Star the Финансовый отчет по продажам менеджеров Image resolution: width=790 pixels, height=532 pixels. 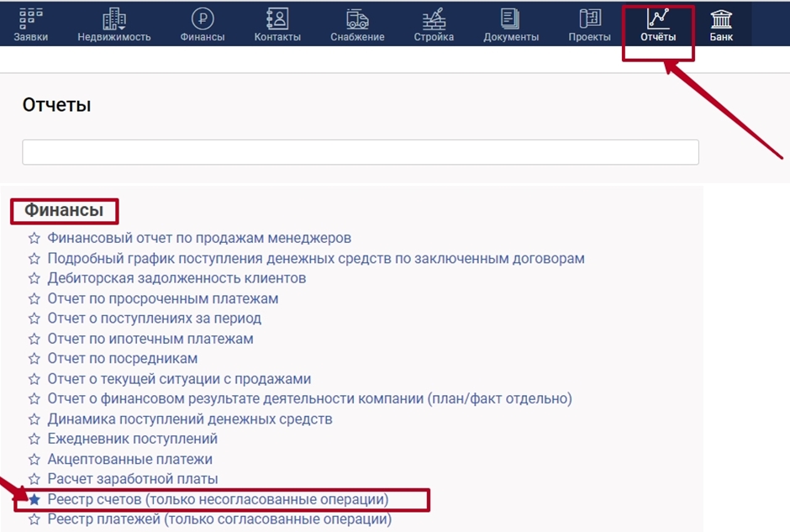tap(34, 239)
